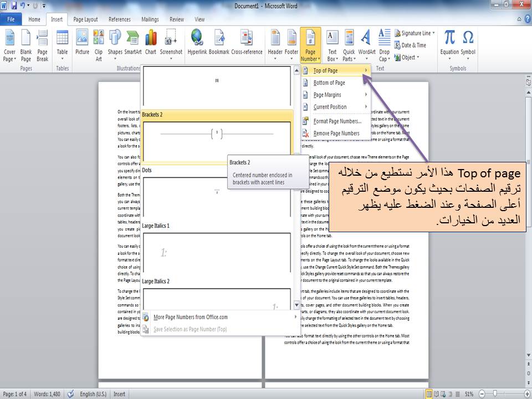The height and width of the screenshot is (399, 532).
Task: Insert a Text Box
Action: [332, 46]
